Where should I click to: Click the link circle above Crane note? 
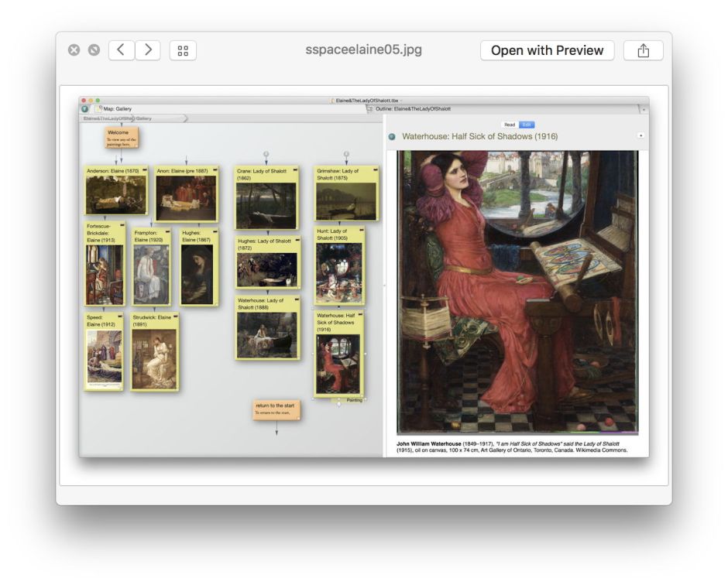[266, 154]
